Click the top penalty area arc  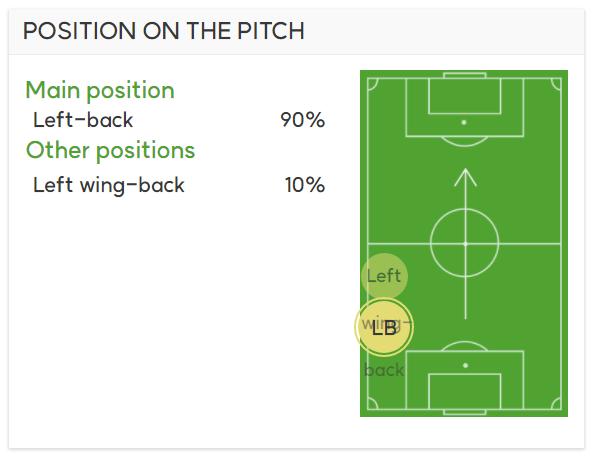tap(465, 141)
